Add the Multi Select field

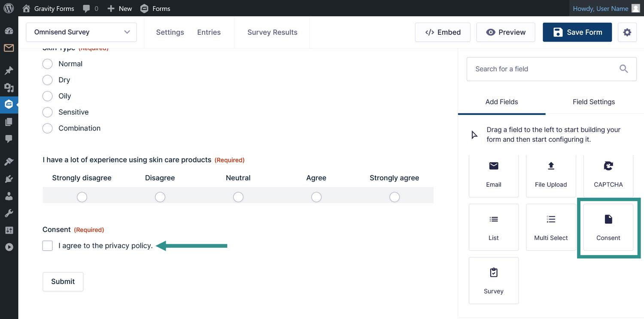551,227
